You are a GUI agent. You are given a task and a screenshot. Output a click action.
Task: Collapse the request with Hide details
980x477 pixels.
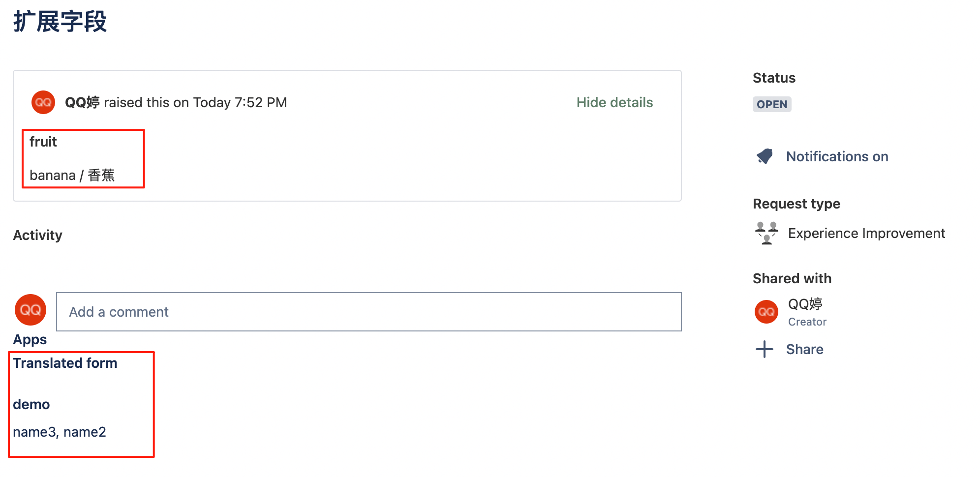[x=614, y=102]
